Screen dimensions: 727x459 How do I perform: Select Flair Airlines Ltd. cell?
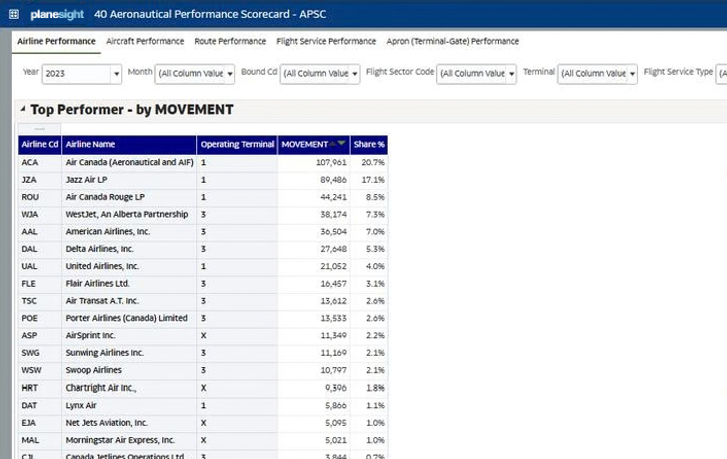coord(129,284)
